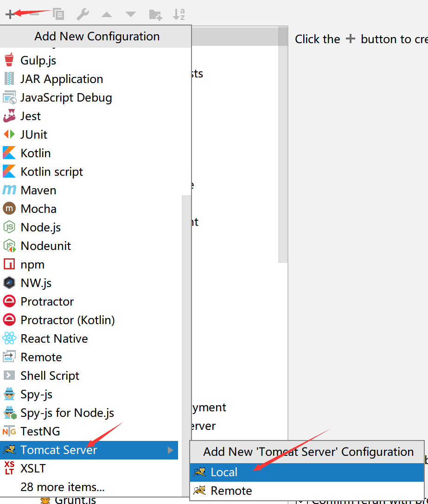Pick TestNG from the list
Viewport: 428px width, 504px height.
point(89,431)
